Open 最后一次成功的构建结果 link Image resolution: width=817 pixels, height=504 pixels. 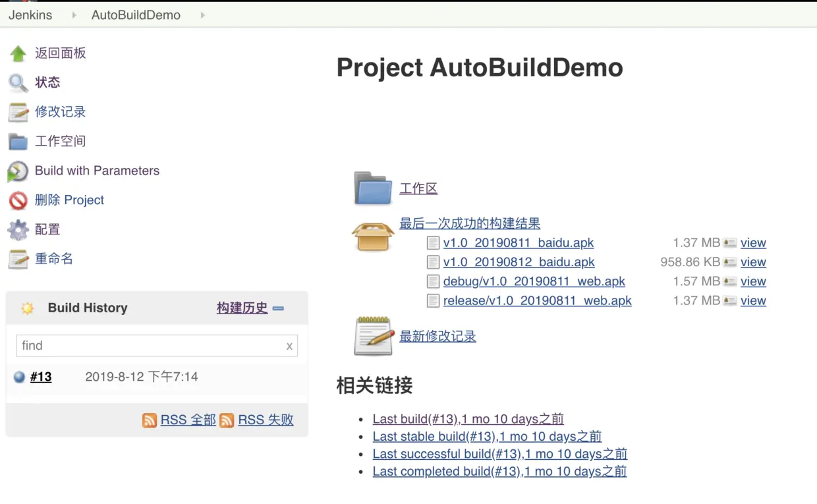tap(470, 223)
